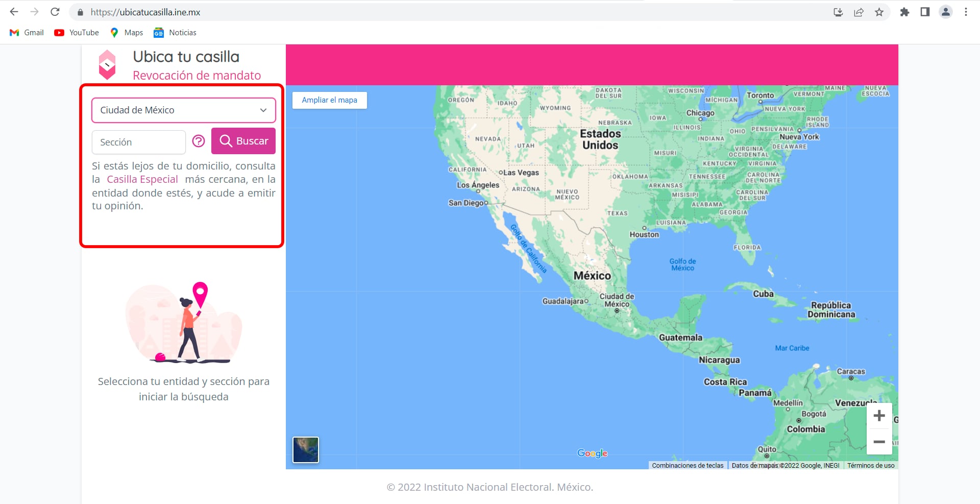Bookmark this page with star icon
This screenshot has height=504, width=980.
click(x=879, y=12)
